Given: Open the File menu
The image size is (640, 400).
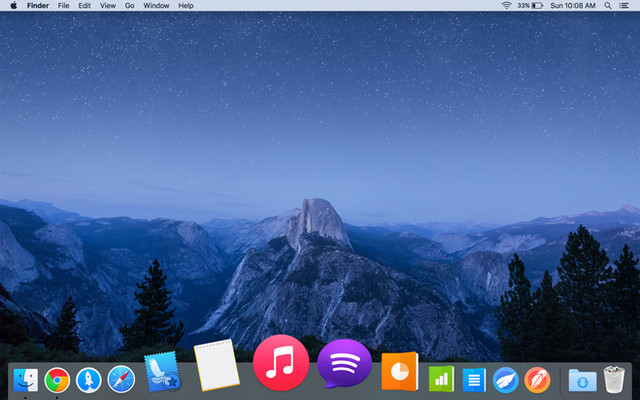Looking at the screenshot, I should point(64,6).
